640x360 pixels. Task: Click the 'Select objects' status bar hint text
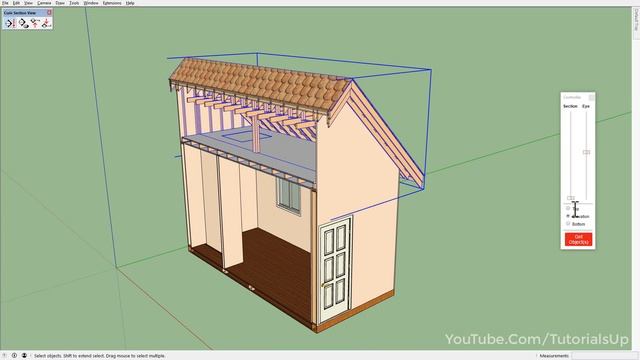tap(100, 356)
